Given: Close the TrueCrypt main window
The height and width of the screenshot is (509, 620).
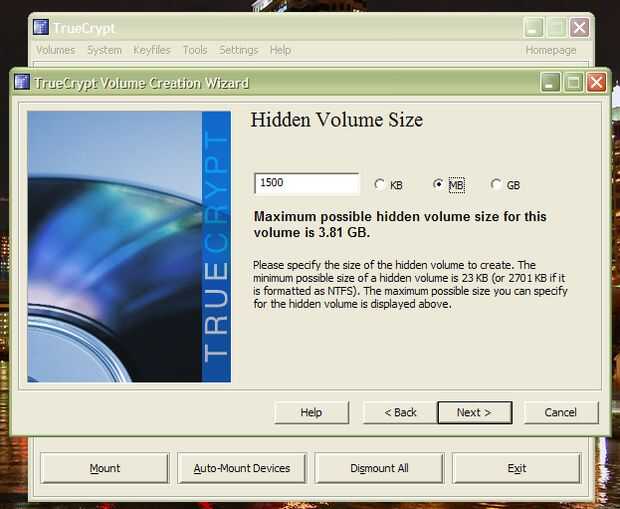Looking at the screenshot, I should 579,27.
